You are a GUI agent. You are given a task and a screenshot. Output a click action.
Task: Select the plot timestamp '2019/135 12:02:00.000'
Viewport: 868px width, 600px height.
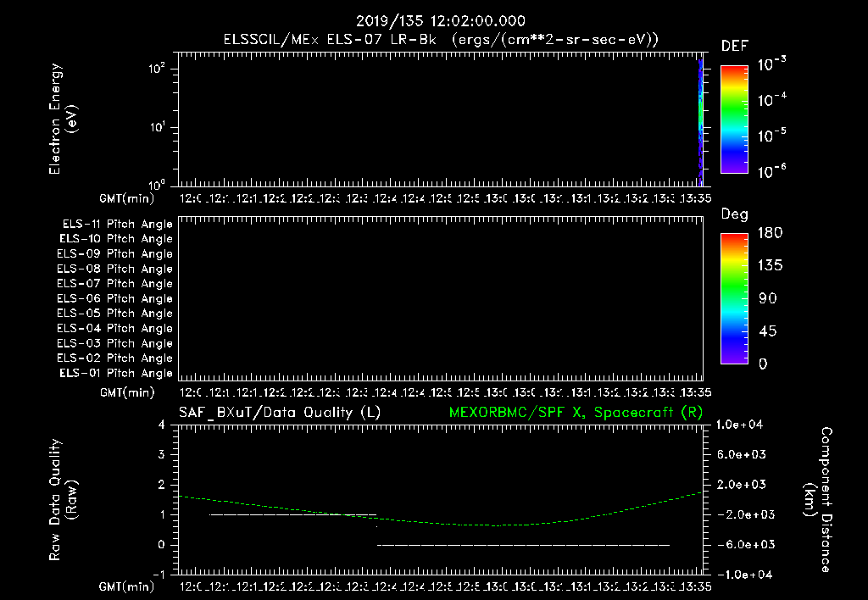pyautogui.click(x=441, y=21)
